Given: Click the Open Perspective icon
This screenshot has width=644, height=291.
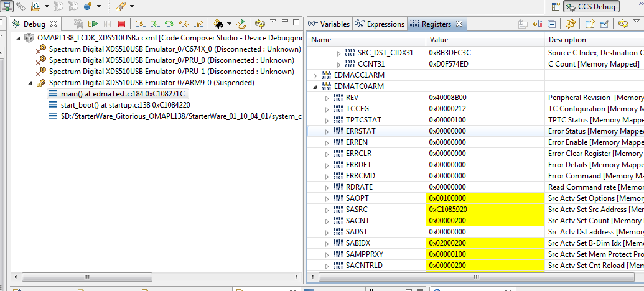Looking at the screenshot, I should pyautogui.click(x=555, y=7).
